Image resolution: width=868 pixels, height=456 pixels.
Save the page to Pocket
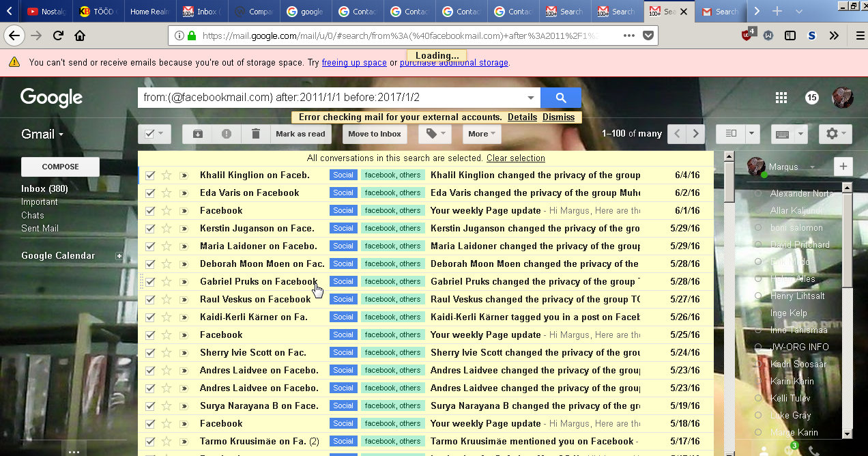point(648,35)
